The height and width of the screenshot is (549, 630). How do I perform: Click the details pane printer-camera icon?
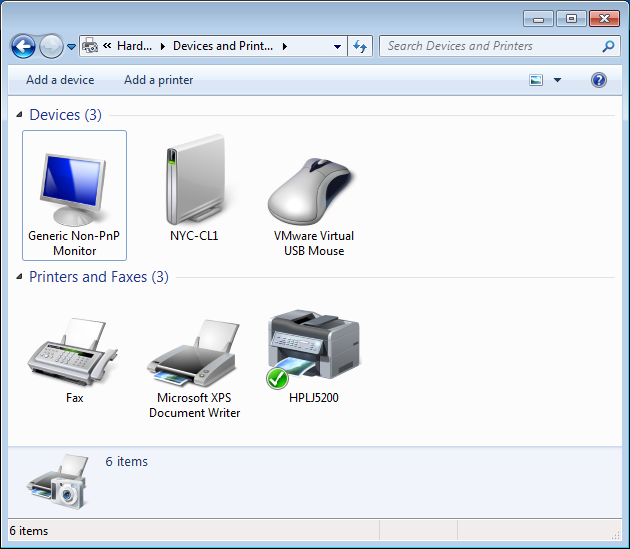[x=57, y=481]
